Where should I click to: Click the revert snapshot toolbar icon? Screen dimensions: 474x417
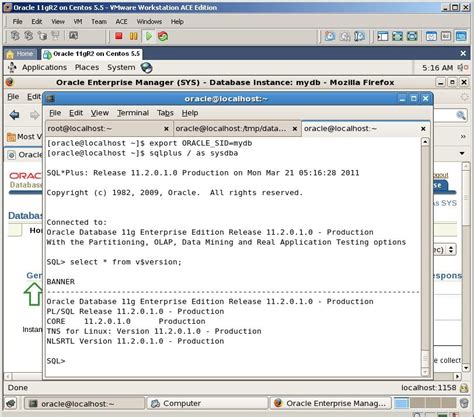coord(345,36)
